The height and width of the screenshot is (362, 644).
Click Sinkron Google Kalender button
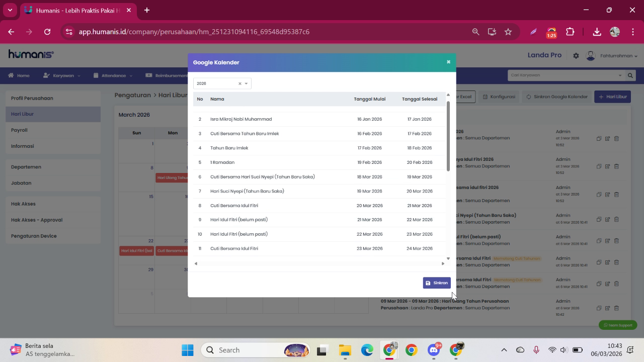click(556, 97)
